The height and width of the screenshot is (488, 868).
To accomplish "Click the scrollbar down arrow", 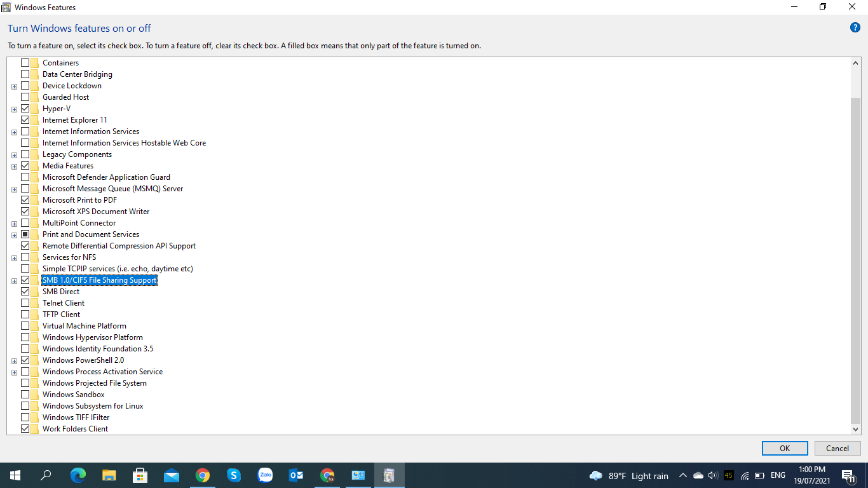I will tap(855, 430).
